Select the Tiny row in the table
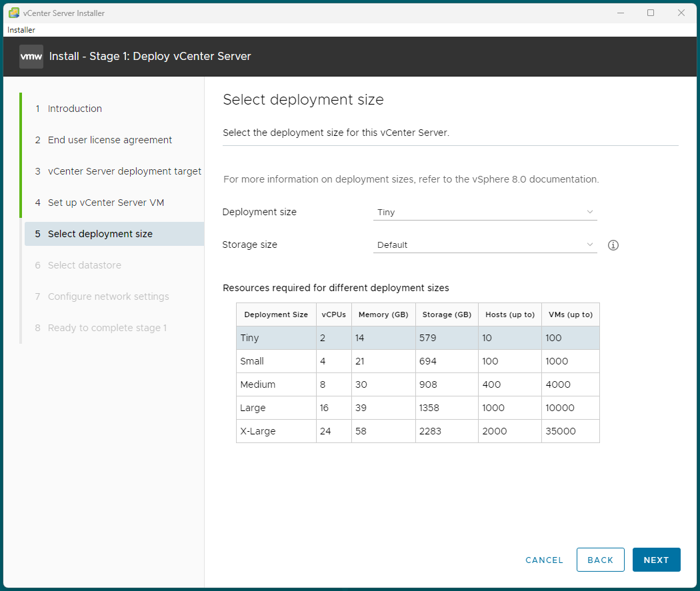The width and height of the screenshot is (700, 591). (418, 338)
